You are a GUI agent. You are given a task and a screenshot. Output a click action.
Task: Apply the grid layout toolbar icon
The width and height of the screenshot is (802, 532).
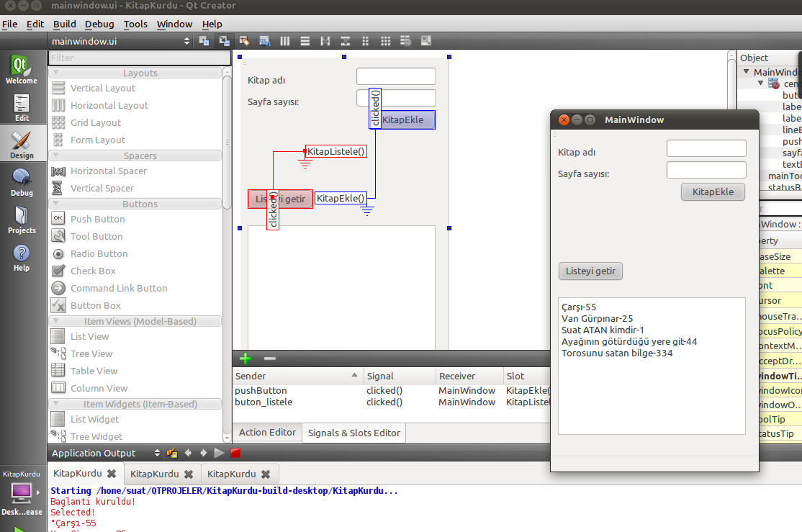pos(386,41)
